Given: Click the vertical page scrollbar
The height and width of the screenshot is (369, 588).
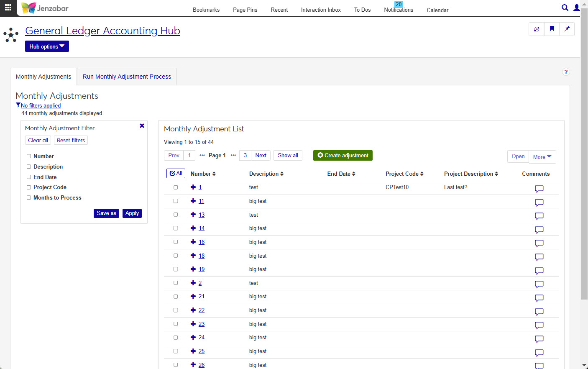Looking at the screenshot, I should [584, 167].
